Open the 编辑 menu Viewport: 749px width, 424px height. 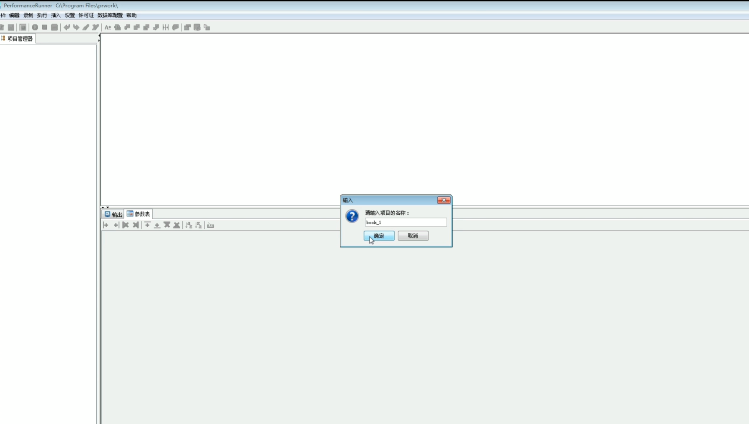[14, 15]
